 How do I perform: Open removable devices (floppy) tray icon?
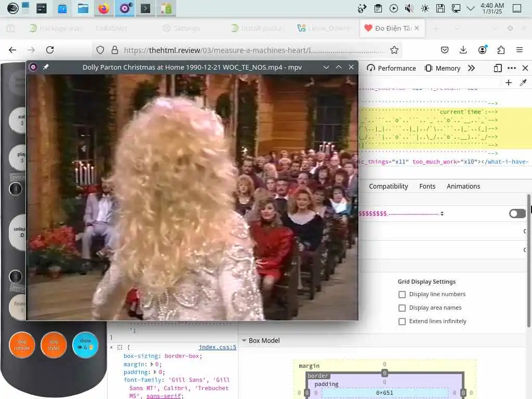click(441, 8)
